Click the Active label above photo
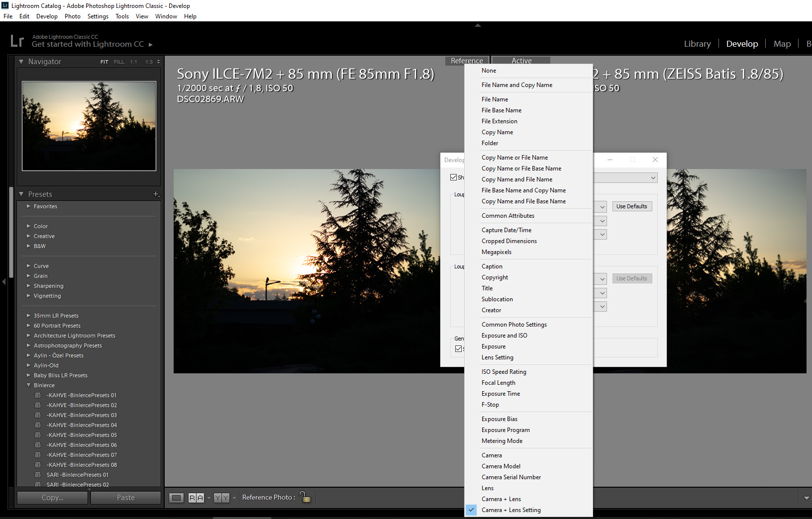 (x=521, y=60)
